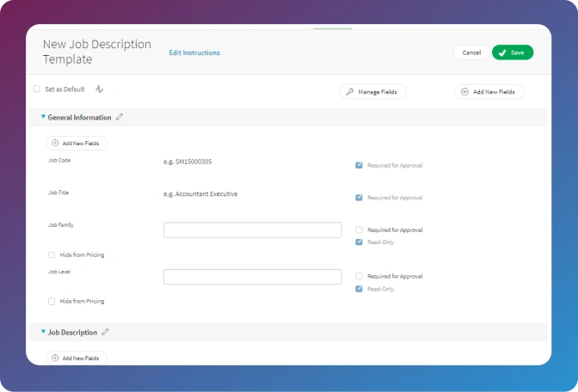Save the job description template
Image resolution: width=578 pixels, height=392 pixels.
513,52
